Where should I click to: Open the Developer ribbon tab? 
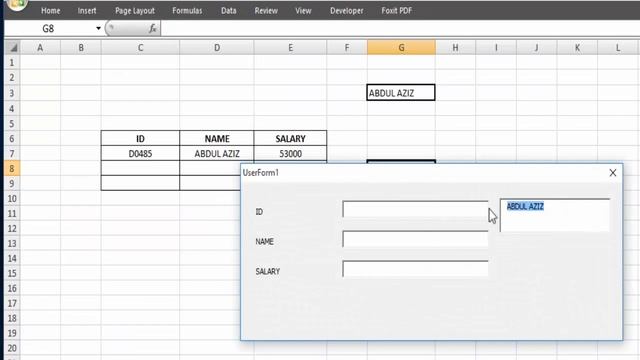pos(347,11)
